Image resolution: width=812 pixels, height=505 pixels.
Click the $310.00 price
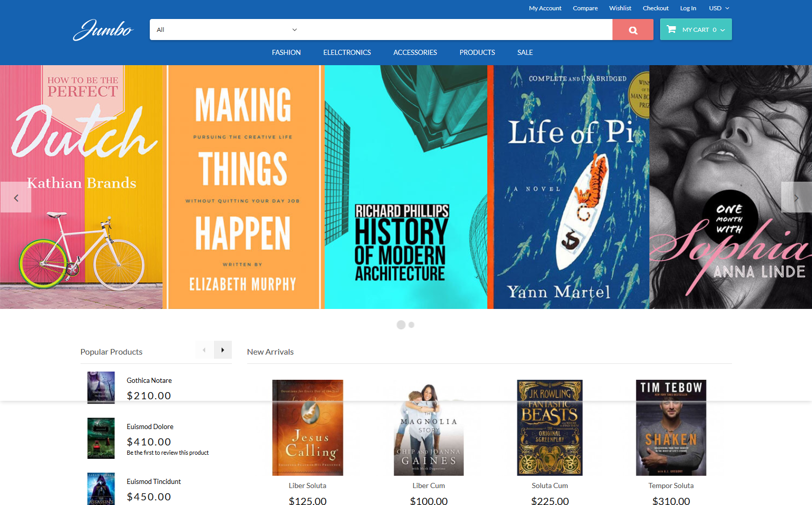671,501
